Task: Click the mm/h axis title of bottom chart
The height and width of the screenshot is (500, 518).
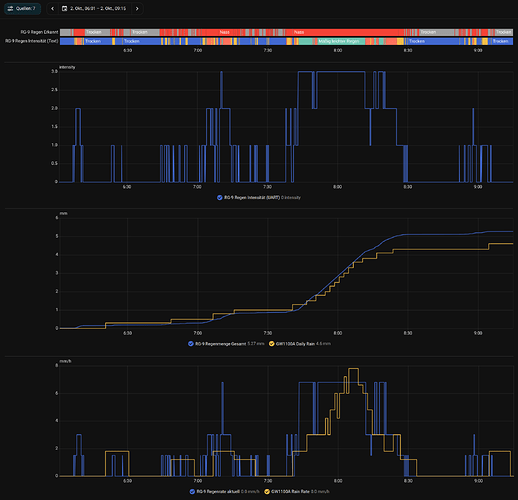Action: coord(65,361)
